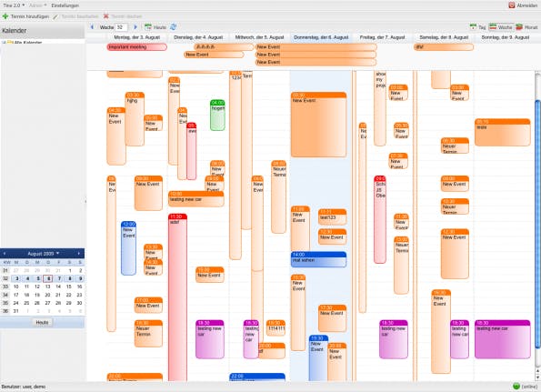Select the test123 event on Thursday

332,216
